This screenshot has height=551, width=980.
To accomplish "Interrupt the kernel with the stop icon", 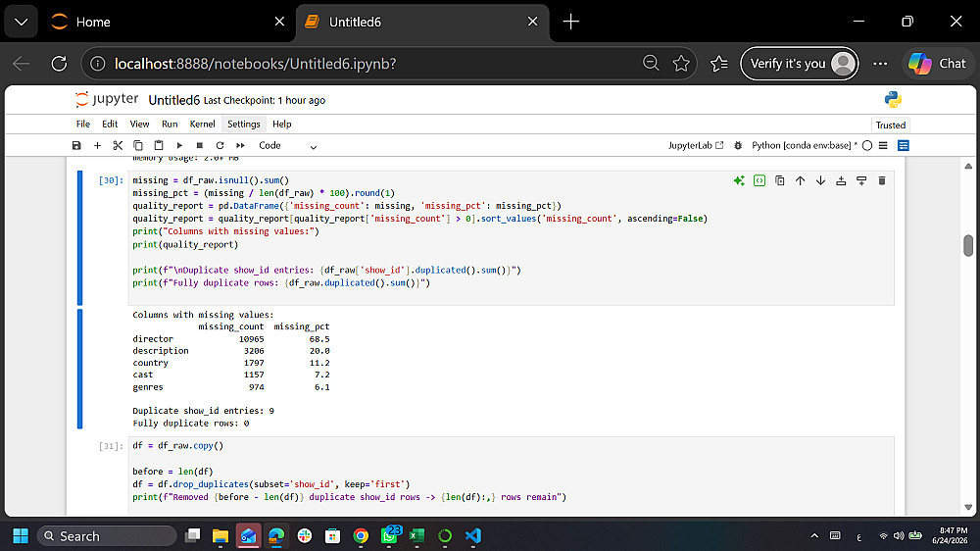I will [199, 145].
